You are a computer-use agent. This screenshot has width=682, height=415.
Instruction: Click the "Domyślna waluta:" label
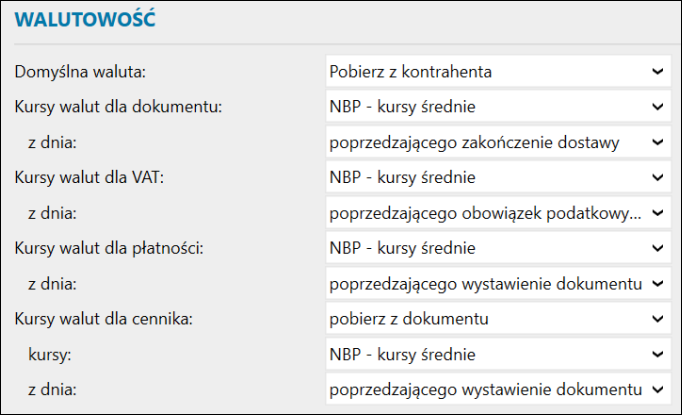pyautogui.click(x=80, y=71)
